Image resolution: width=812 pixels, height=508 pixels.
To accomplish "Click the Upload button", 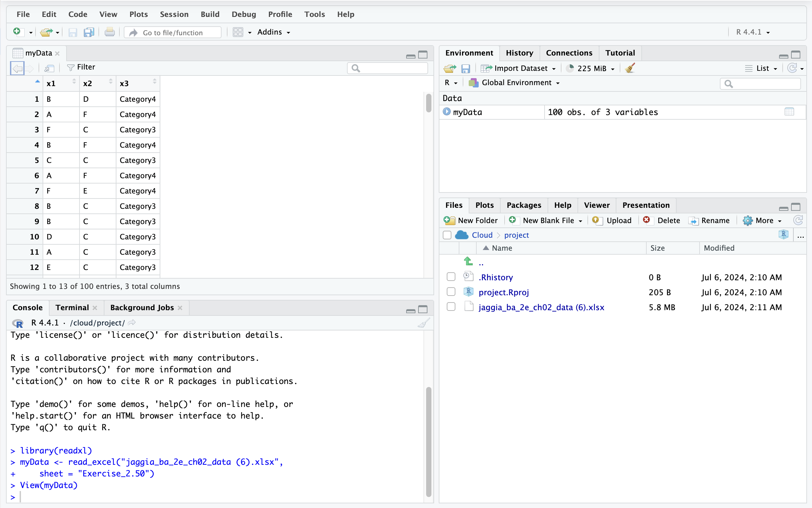I will click(612, 220).
